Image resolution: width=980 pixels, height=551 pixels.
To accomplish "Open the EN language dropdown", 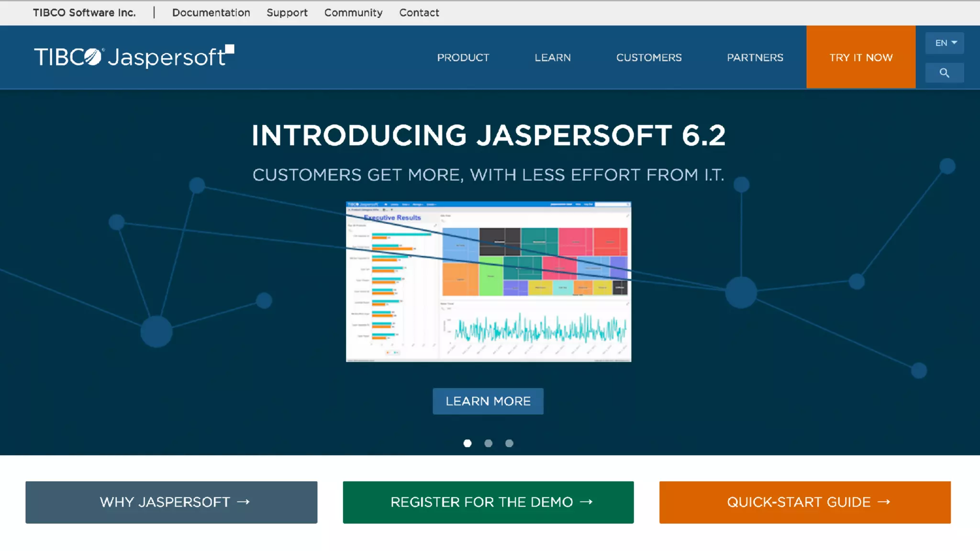I will coord(945,43).
